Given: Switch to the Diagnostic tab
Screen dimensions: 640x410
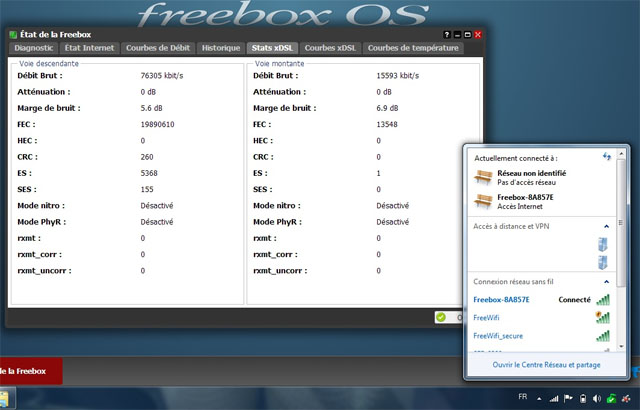Looking at the screenshot, I should (x=33, y=48).
